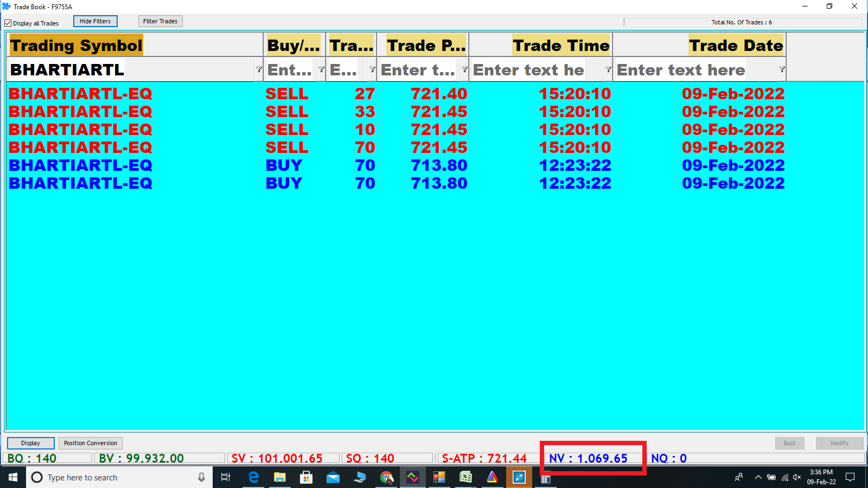Screen dimensions: 868x488
Task: Click price 721.40 in the first row
Action: [439, 93]
